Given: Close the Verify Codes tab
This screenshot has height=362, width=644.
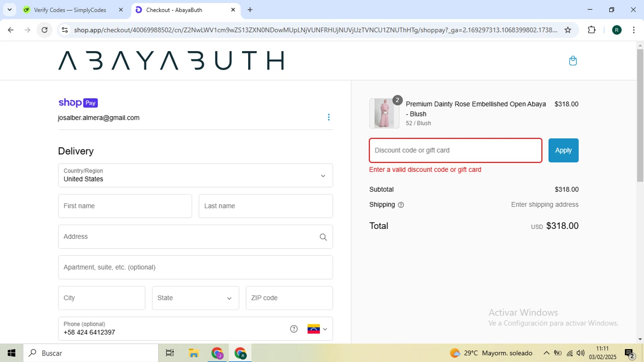Looking at the screenshot, I should (x=121, y=10).
